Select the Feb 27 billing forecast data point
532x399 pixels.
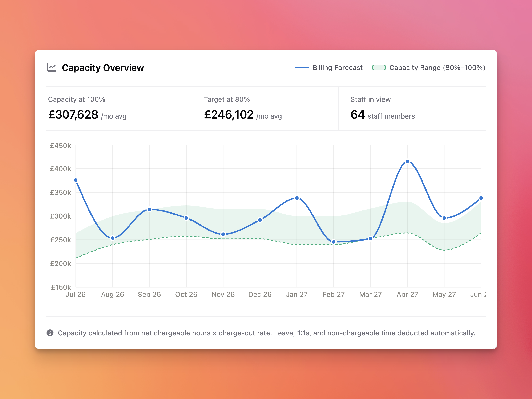click(x=334, y=242)
